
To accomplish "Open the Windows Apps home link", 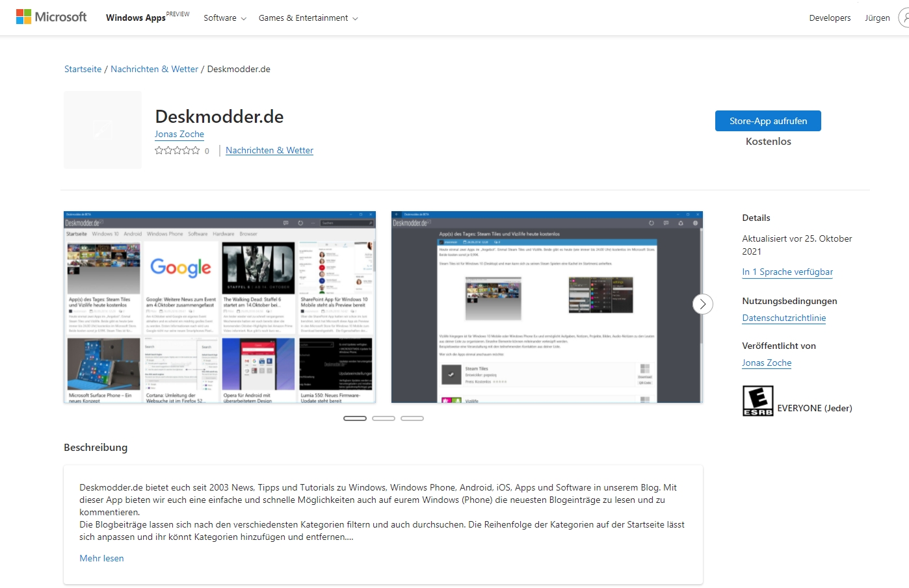I will tap(136, 18).
